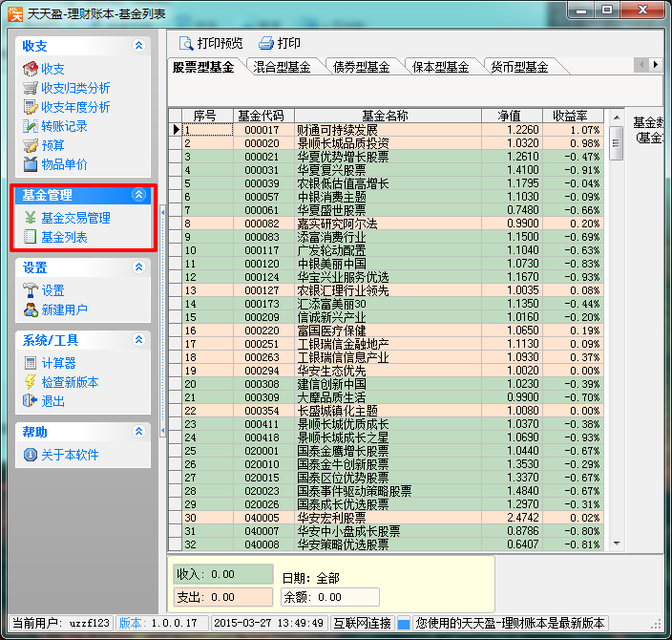The height and width of the screenshot is (640, 672).
Task: Select the row 景顺长城品质投资
Action: (x=387, y=143)
